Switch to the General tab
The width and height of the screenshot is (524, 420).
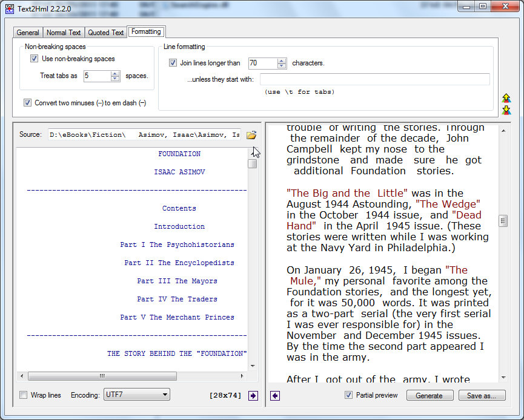coord(28,33)
